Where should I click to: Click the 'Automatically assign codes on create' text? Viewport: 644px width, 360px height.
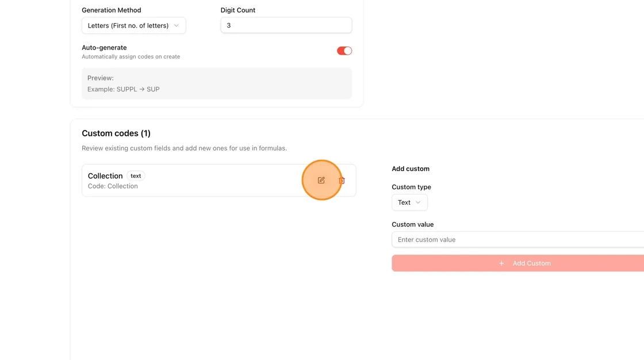131,57
